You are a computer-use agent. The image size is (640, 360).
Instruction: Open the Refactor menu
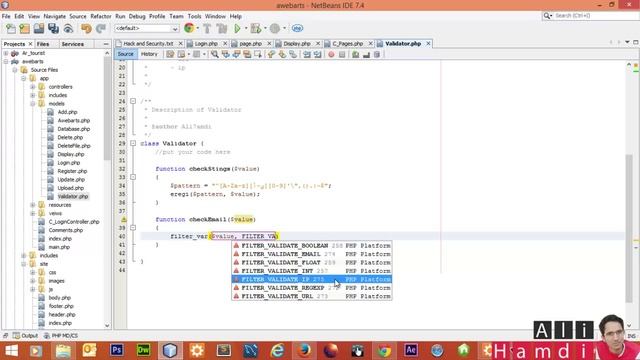101,16
